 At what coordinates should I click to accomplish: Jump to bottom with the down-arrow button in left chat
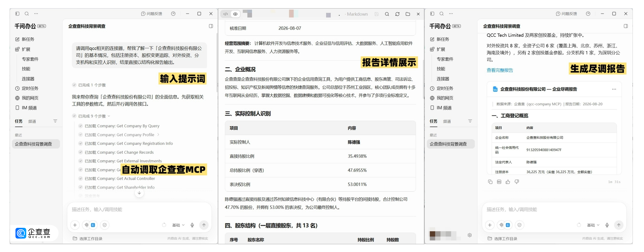click(139, 193)
